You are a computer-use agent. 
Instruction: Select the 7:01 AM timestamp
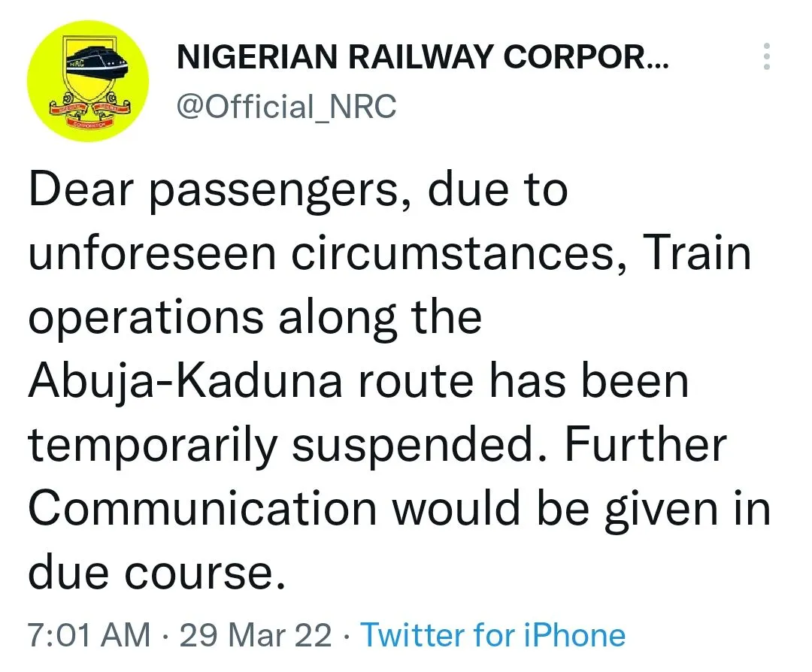(x=89, y=634)
